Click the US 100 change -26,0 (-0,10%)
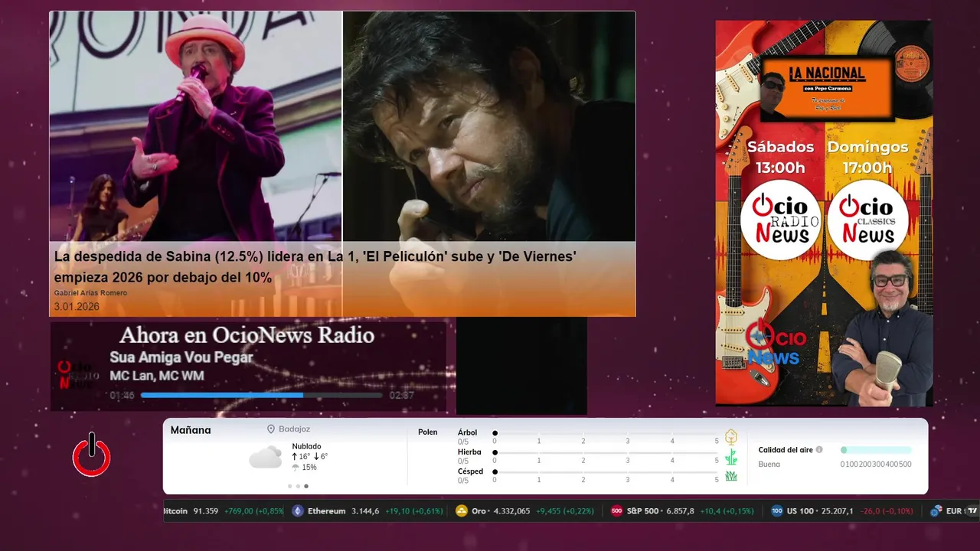The height and width of the screenshot is (551, 980). 887,511
